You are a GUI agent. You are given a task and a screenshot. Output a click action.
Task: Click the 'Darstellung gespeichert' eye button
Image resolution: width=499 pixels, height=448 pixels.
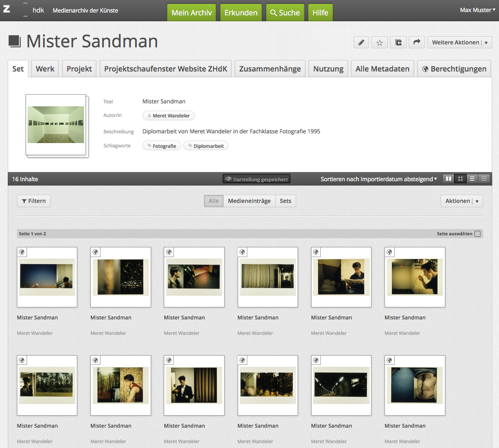tap(257, 179)
